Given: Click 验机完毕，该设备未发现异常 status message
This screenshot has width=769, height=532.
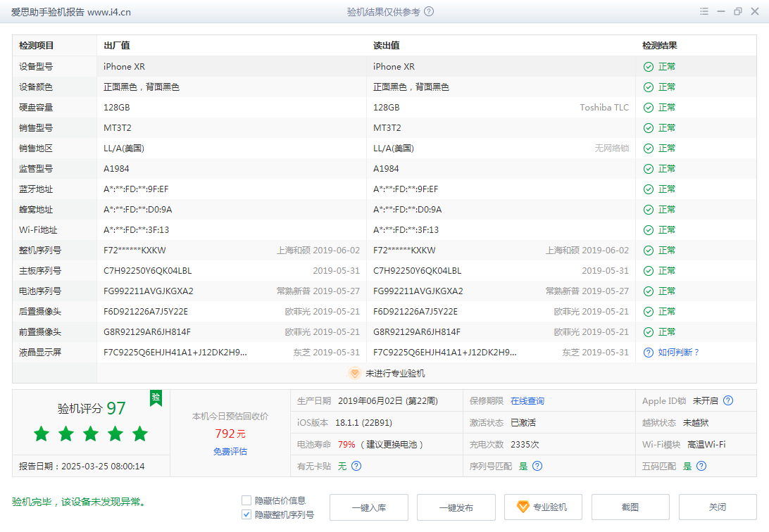Looking at the screenshot, I should tap(80, 502).
